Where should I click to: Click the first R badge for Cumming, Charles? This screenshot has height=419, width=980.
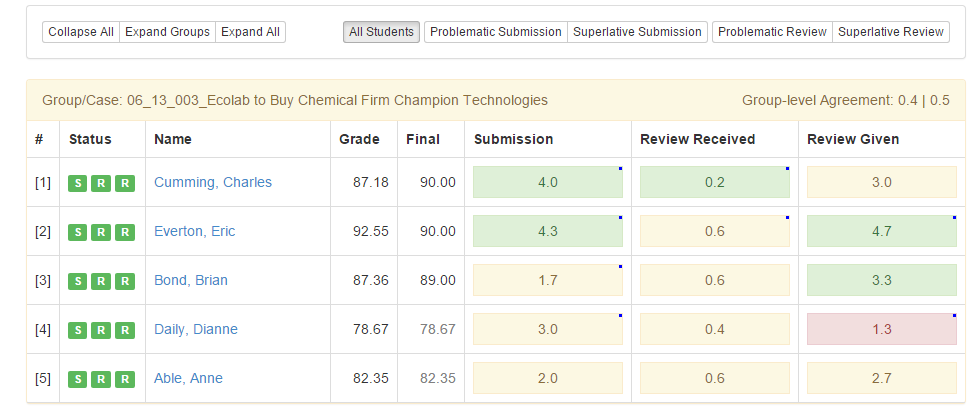coord(101,183)
